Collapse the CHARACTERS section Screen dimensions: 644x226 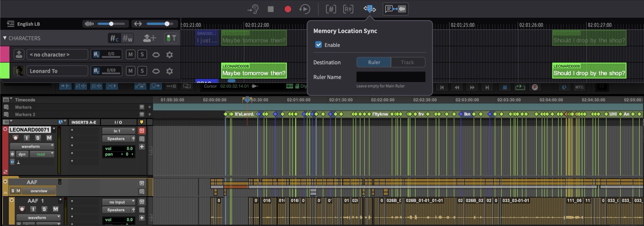coord(5,38)
